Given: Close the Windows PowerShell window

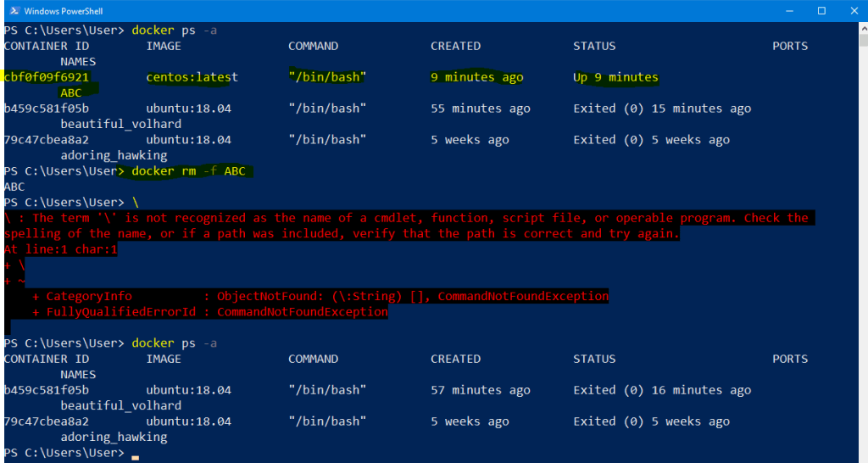Looking at the screenshot, I should tap(852, 11).
